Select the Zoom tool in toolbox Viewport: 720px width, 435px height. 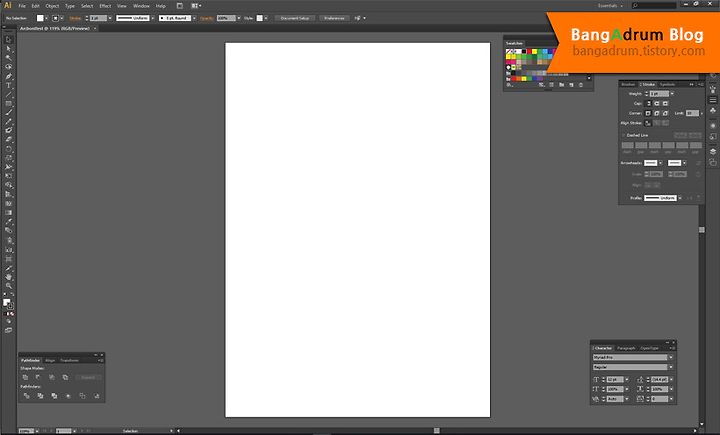click(8, 286)
